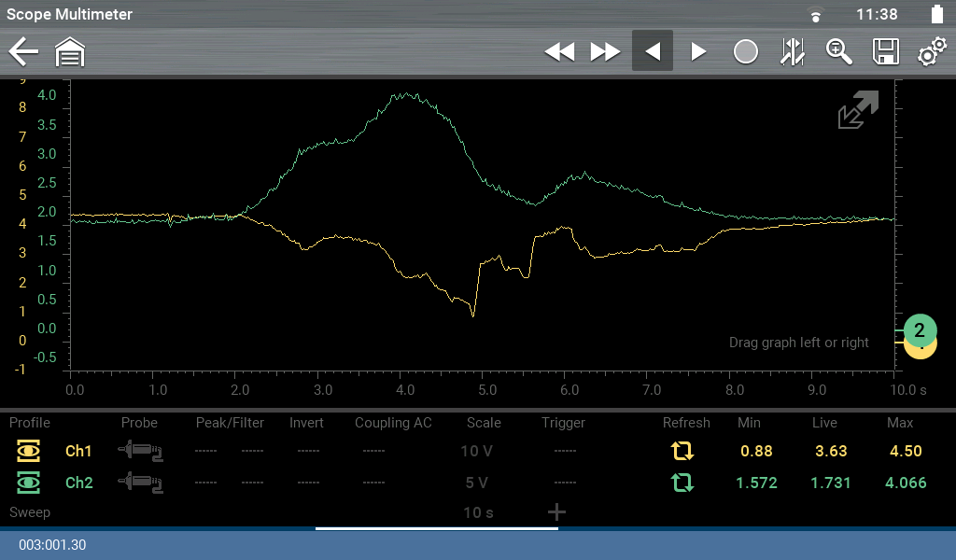The image size is (956, 560).
Task: Toggle the cursors icon in toolbar
Action: [792, 52]
